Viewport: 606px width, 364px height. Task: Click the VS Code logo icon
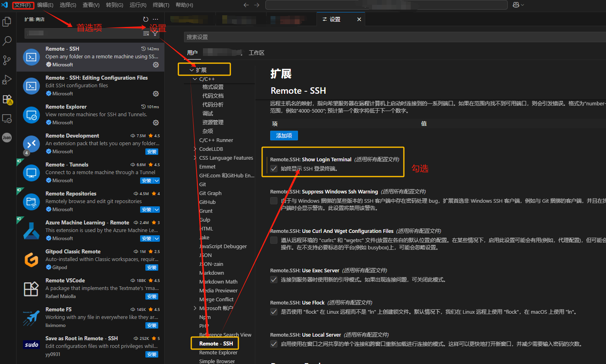pyautogui.click(x=5, y=5)
